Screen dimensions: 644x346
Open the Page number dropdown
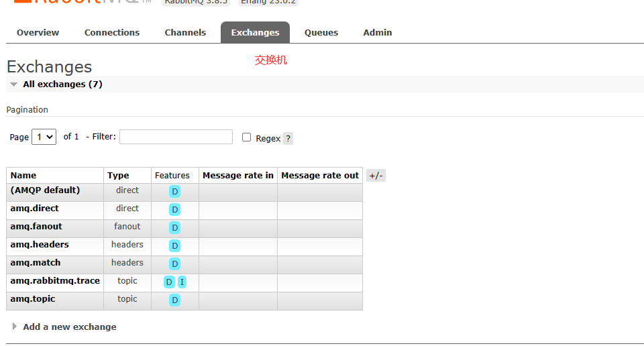pos(44,137)
